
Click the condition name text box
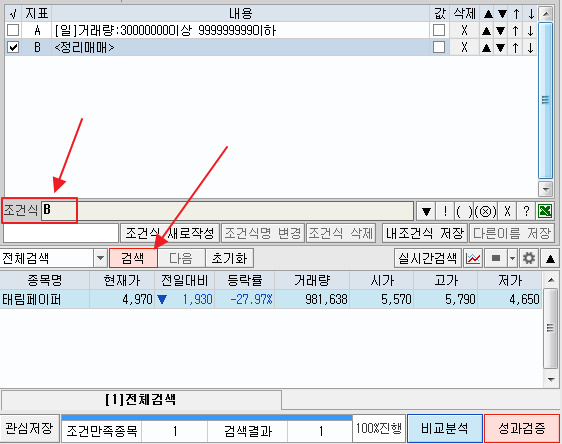(x=61, y=233)
